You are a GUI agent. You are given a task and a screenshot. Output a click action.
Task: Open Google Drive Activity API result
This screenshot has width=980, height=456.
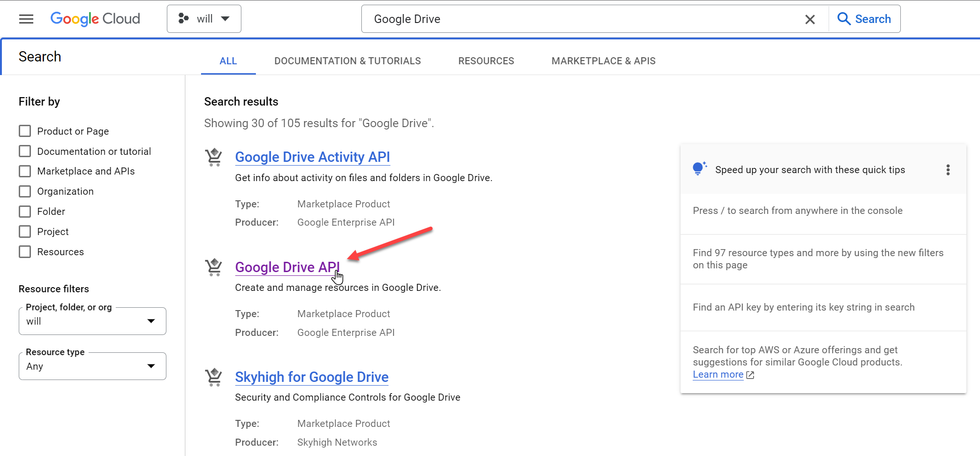pos(312,157)
